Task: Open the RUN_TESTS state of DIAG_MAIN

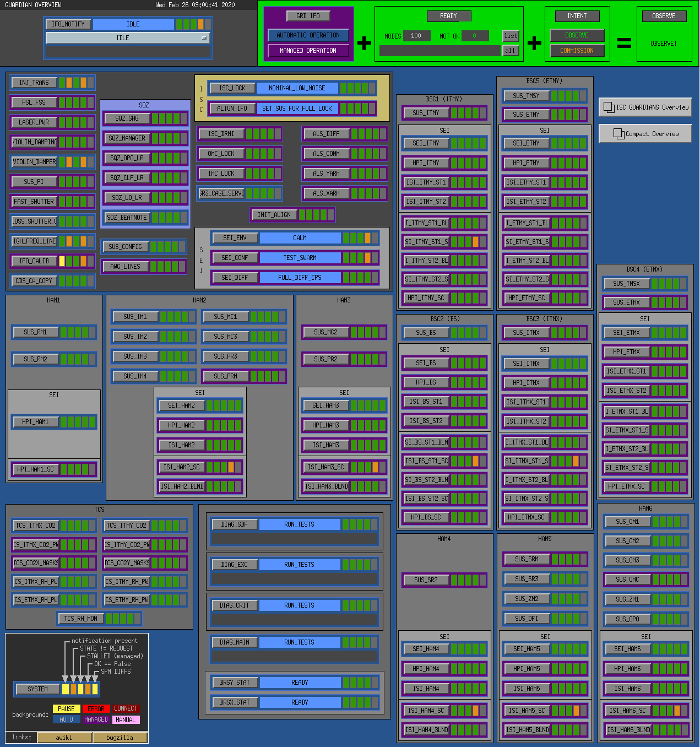Action: point(299,642)
